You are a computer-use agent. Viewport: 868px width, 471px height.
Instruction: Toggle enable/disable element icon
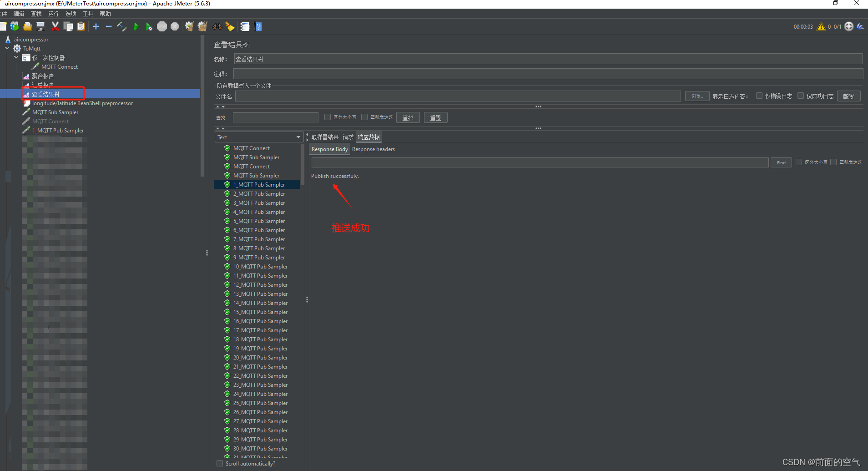(121, 26)
